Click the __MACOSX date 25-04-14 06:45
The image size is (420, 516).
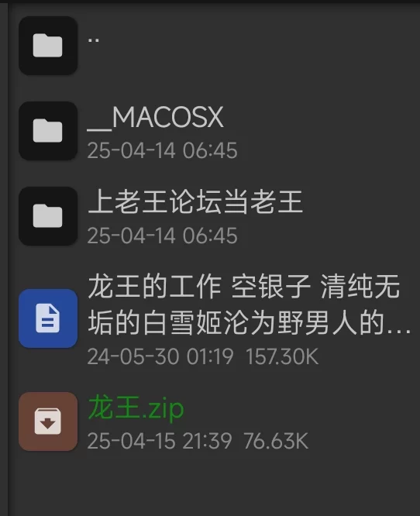pos(162,151)
